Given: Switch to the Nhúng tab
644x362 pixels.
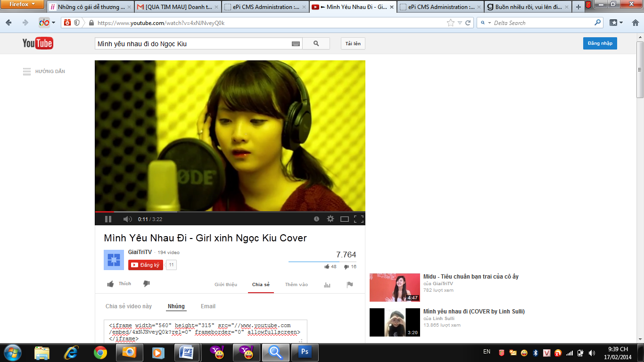Looking at the screenshot, I should point(176,306).
